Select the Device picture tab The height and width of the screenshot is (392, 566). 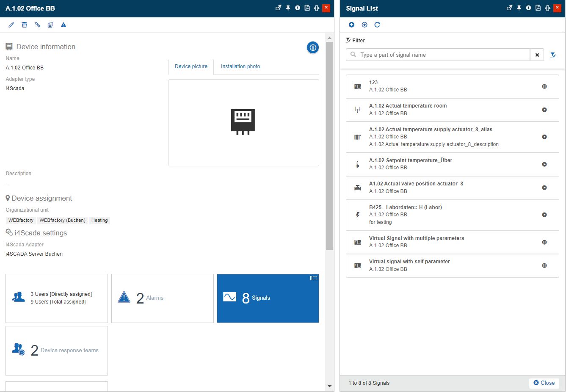(x=191, y=66)
